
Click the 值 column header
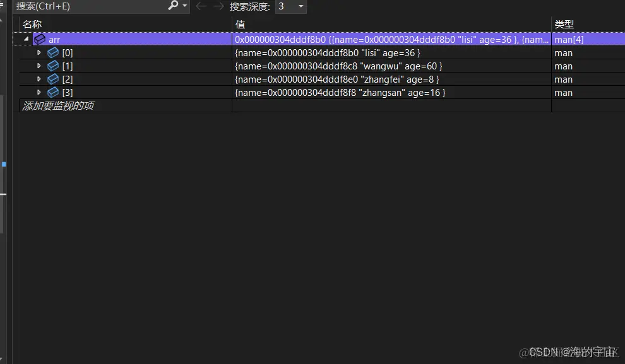240,25
